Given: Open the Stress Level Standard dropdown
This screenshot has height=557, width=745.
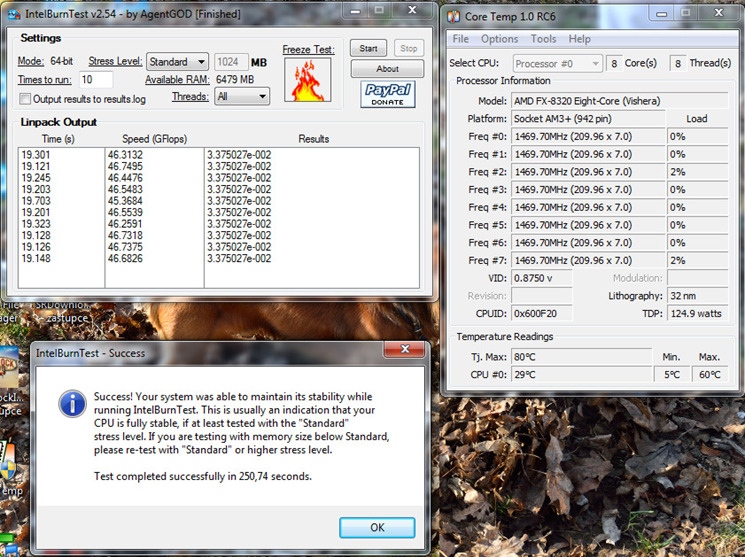Looking at the screenshot, I should coord(177,62).
